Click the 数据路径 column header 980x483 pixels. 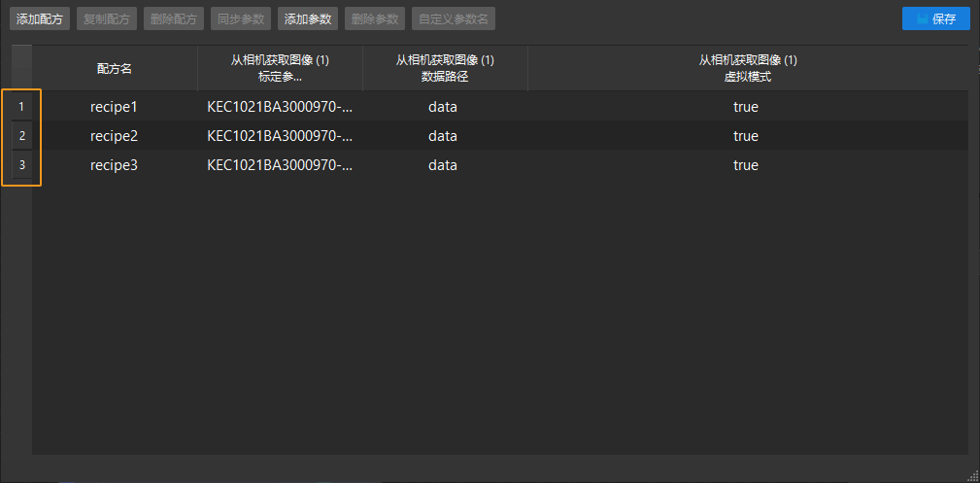[445, 69]
